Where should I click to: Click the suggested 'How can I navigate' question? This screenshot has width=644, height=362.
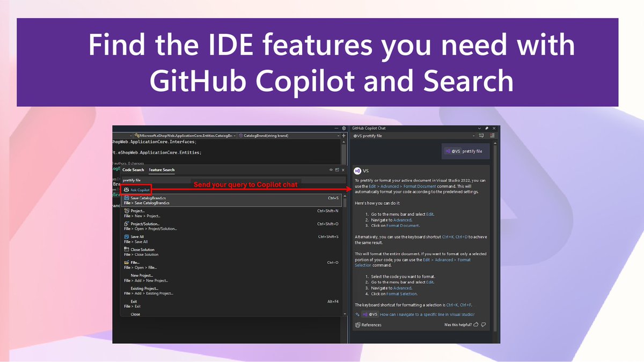tap(427, 314)
